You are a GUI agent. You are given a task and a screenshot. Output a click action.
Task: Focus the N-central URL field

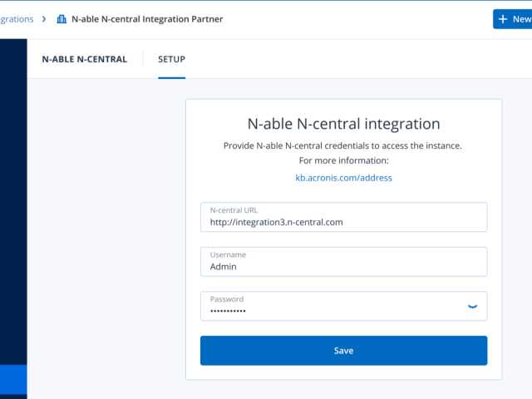pos(343,217)
